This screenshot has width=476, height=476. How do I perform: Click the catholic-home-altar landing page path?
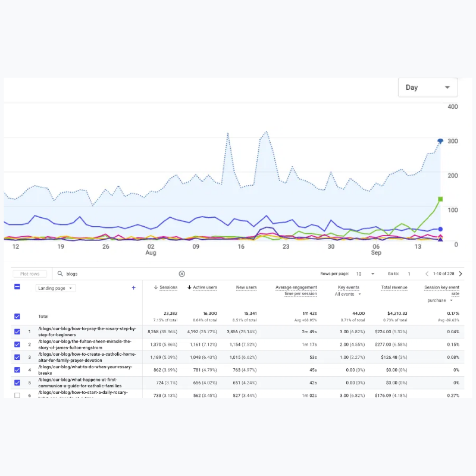point(87,357)
